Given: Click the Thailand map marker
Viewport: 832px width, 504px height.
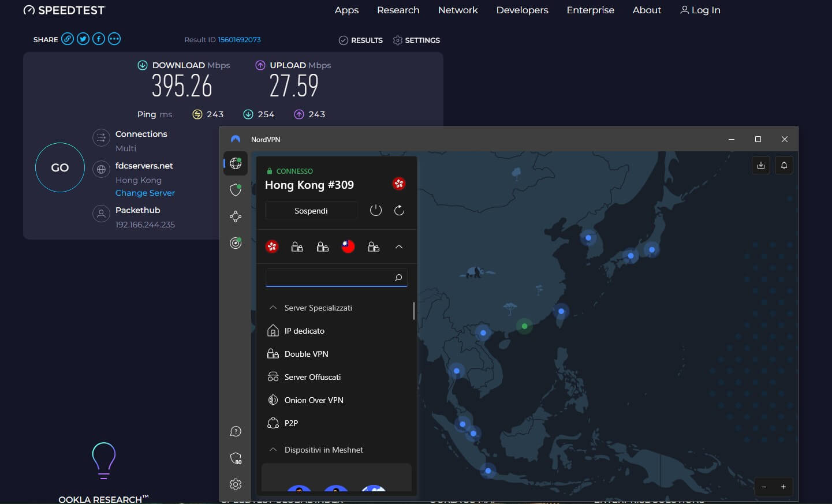Looking at the screenshot, I should pyautogui.click(x=457, y=371).
